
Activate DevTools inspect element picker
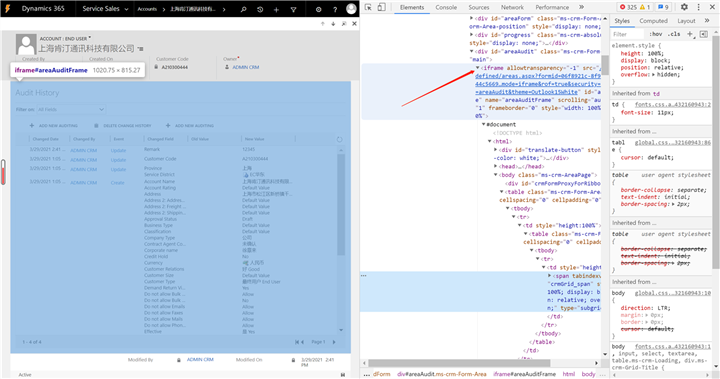click(368, 7)
